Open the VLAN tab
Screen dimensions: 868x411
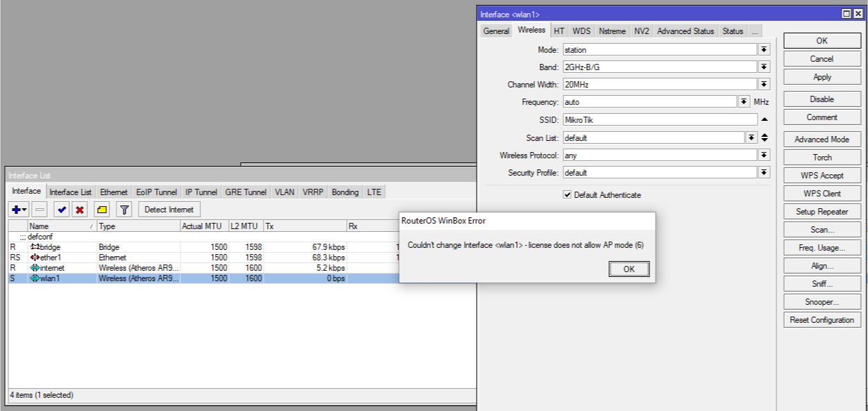(284, 192)
